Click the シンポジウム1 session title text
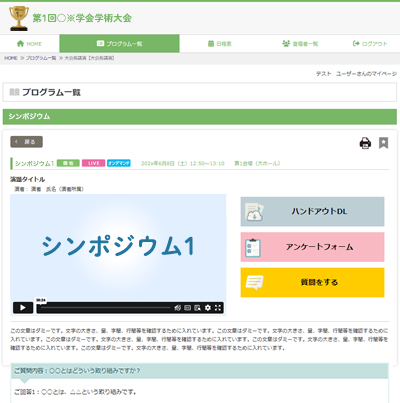The width and height of the screenshot is (400, 403). (34, 163)
